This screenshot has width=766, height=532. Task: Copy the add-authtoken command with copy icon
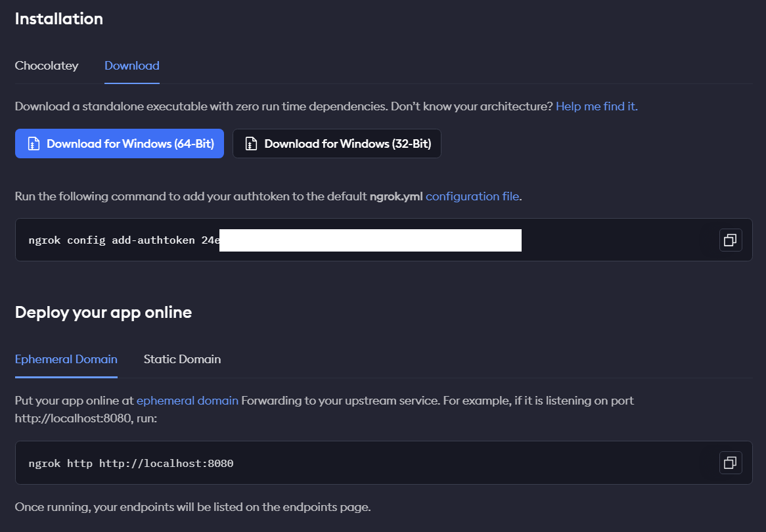[x=731, y=240]
